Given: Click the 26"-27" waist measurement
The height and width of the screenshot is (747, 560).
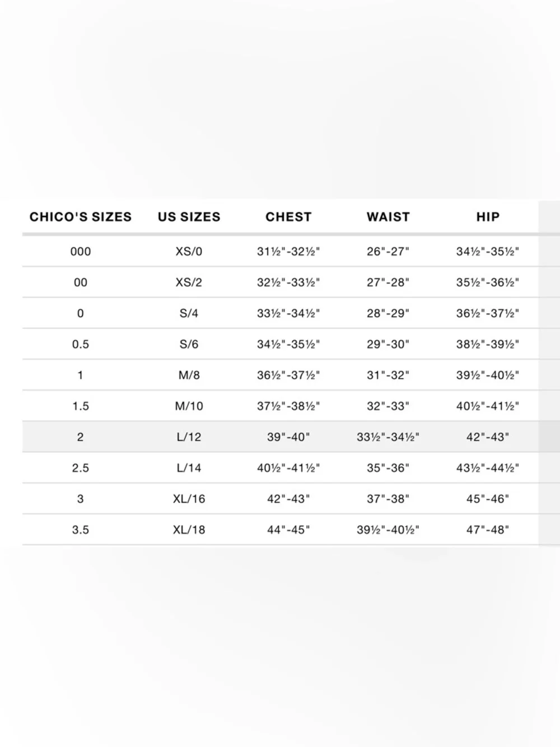Looking at the screenshot, I should pos(388,252).
